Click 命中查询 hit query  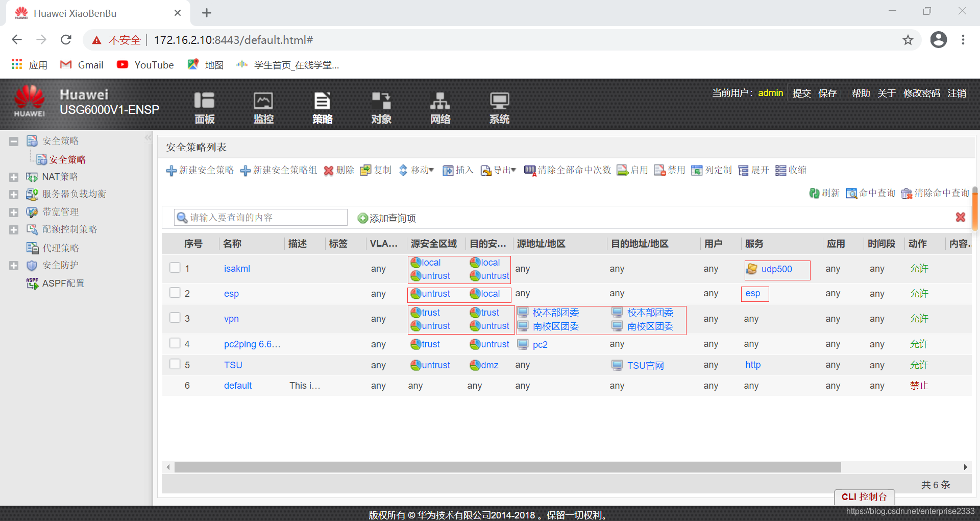(871, 193)
